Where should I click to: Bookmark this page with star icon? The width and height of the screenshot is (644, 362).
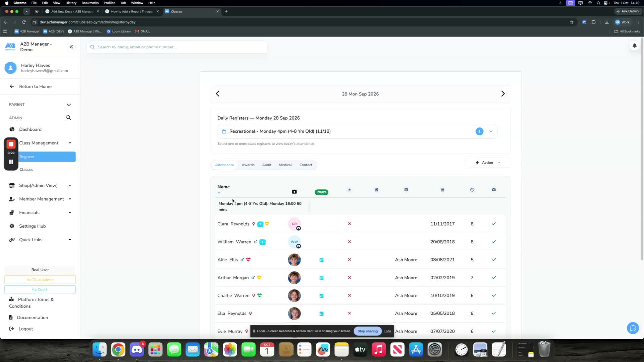[572, 22]
